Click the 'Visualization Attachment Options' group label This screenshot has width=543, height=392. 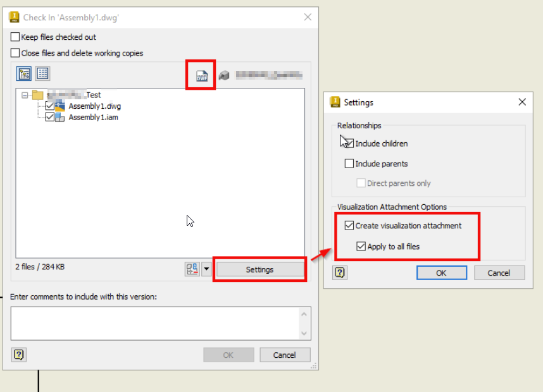pos(392,207)
